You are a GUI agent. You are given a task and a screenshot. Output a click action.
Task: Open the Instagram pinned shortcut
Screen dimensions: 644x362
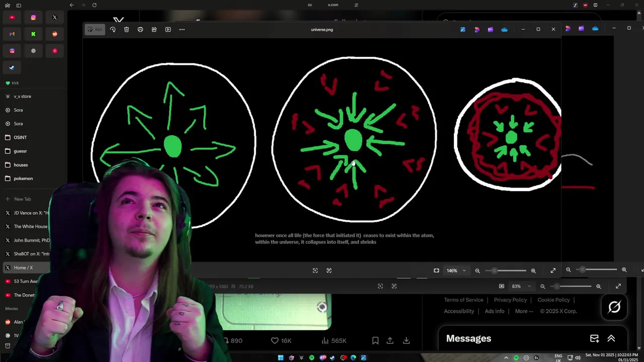coord(33,18)
